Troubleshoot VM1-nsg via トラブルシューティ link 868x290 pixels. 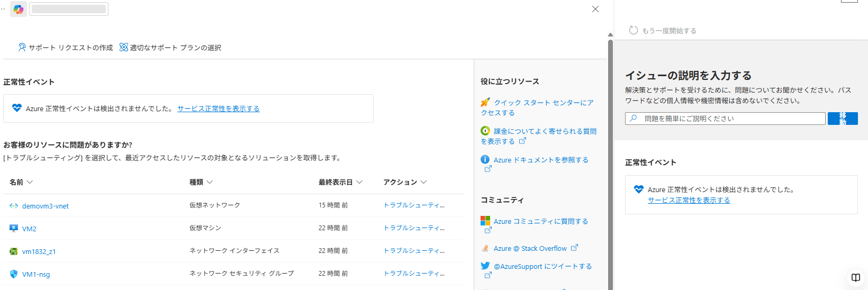pyautogui.click(x=414, y=273)
